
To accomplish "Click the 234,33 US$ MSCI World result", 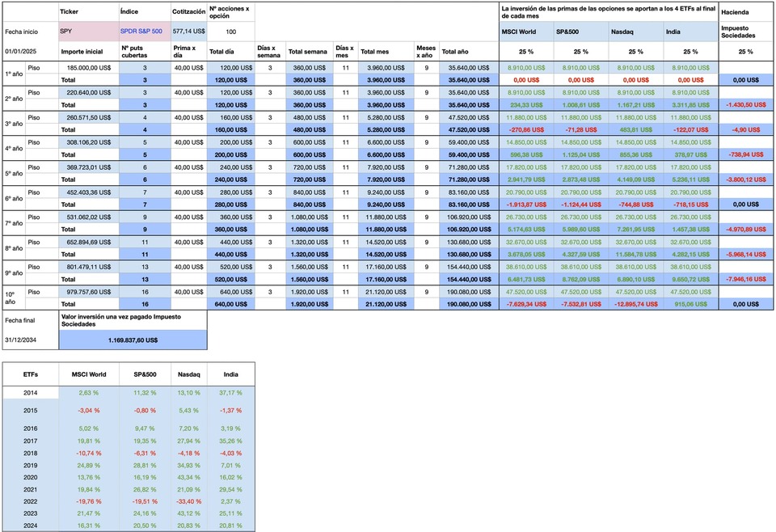I will coord(526,105).
